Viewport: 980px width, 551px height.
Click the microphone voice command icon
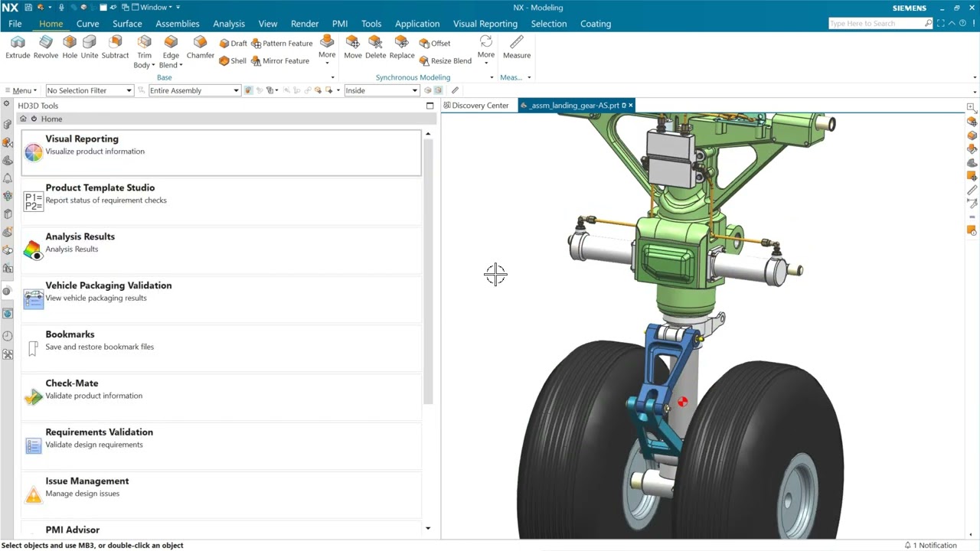pos(61,8)
